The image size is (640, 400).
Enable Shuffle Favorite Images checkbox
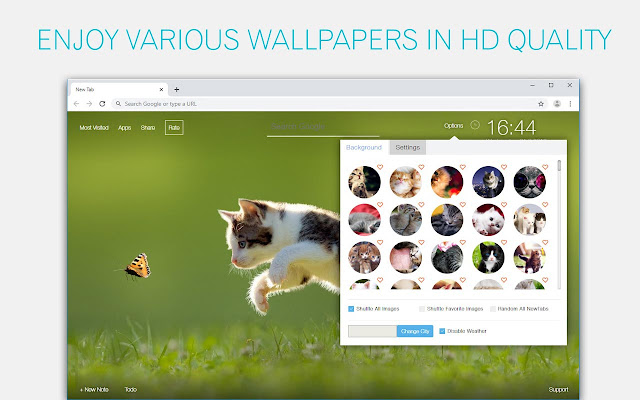[422, 309]
